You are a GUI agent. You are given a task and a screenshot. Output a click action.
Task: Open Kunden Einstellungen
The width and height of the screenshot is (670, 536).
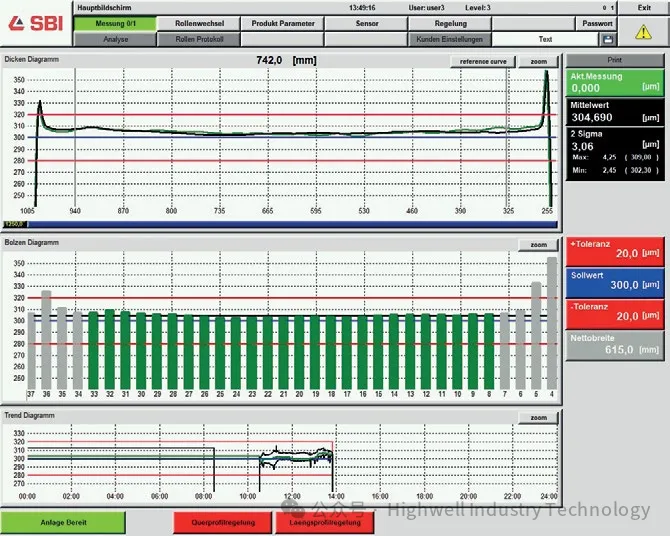[450, 39]
